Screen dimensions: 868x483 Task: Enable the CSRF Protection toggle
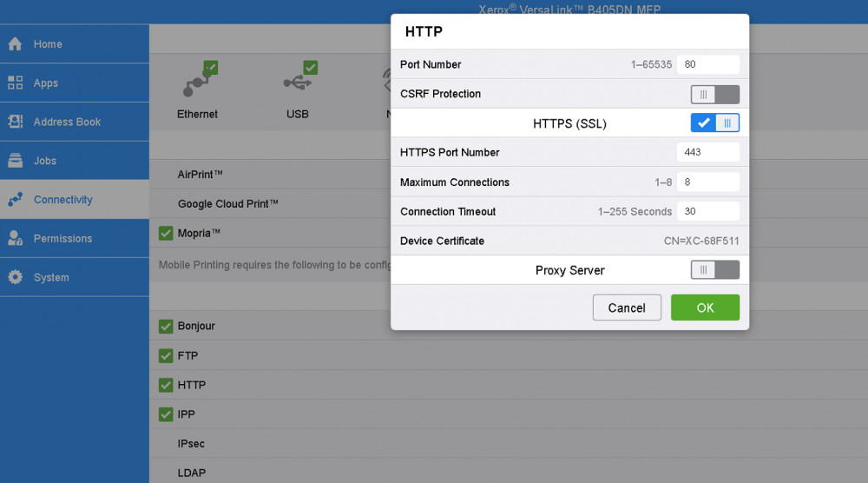coord(714,94)
